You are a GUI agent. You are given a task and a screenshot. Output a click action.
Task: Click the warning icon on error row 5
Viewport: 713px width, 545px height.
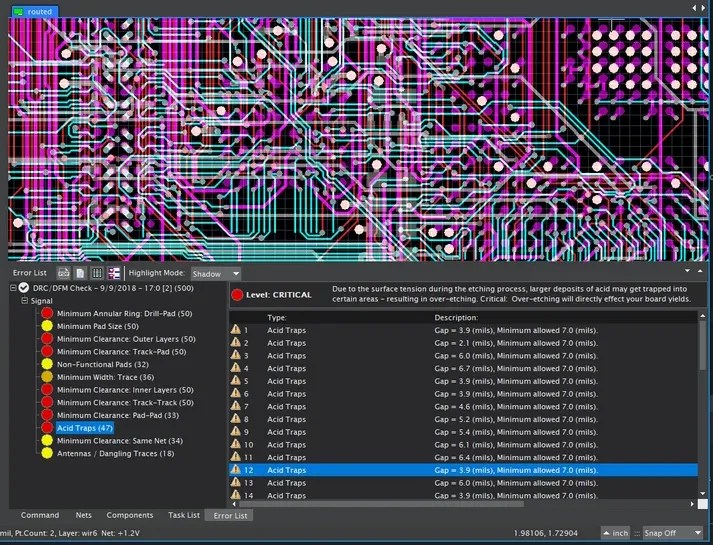(236, 380)
